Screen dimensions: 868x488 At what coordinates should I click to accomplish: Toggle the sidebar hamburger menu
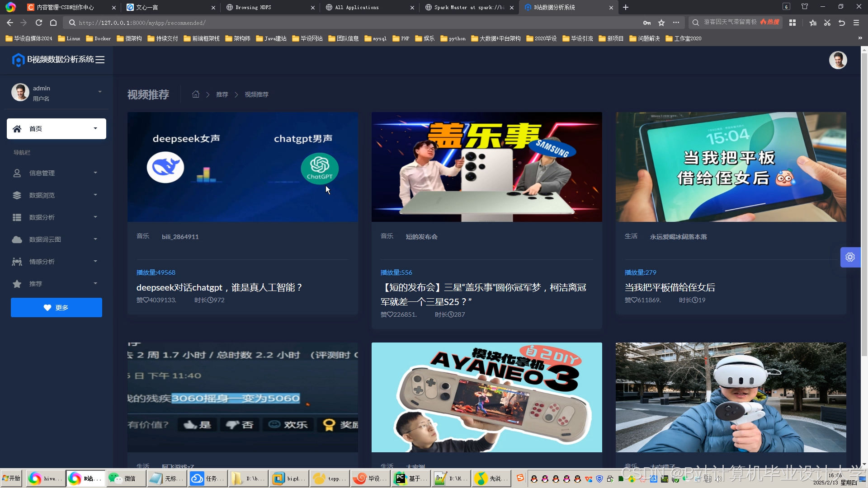point(100,60)
